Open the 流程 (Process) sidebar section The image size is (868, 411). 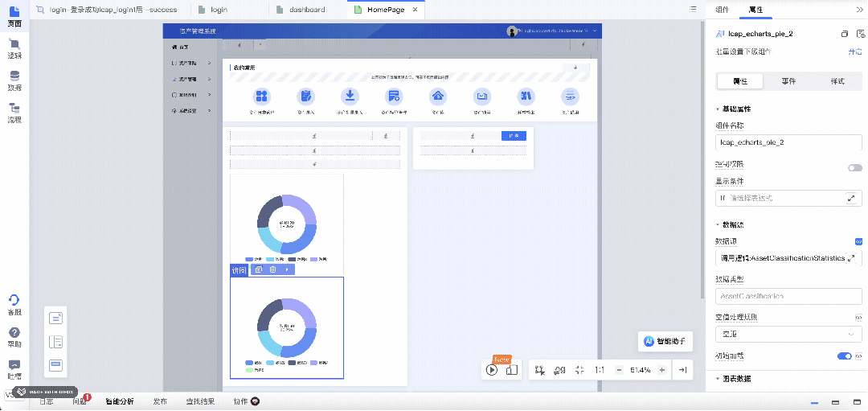tap(14, 113)
